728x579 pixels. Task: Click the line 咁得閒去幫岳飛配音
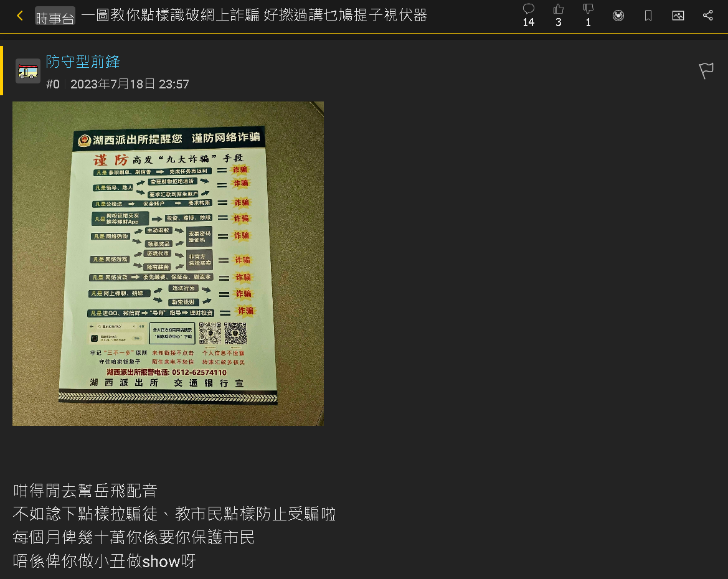85,491
